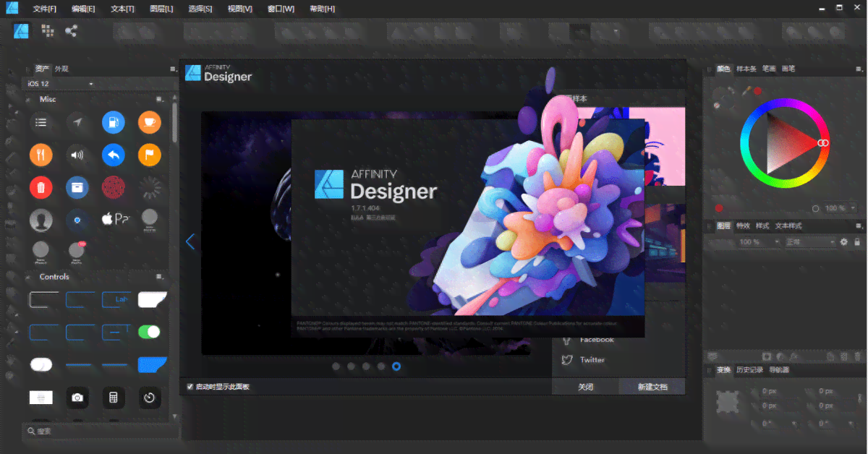The height and width of the screenshot is (454, 868).
Task: Select the Apple Pay logo asset
Action: coord(115,218)
